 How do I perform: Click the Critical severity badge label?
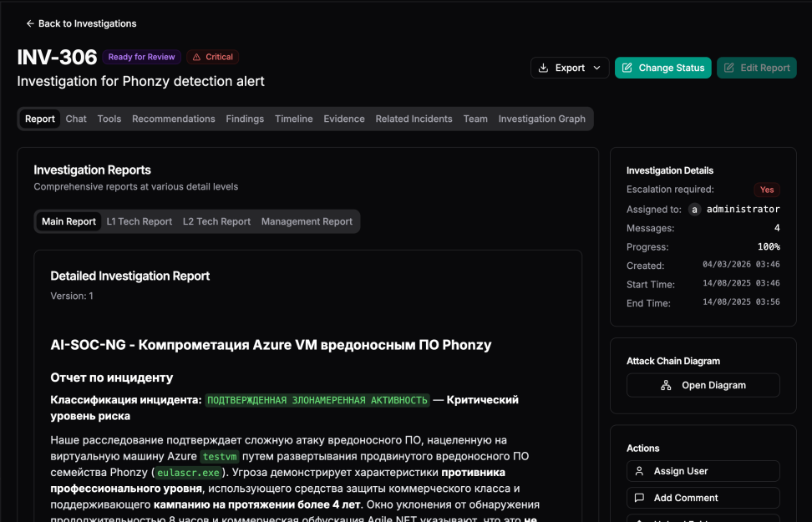[x=219, y=57]
